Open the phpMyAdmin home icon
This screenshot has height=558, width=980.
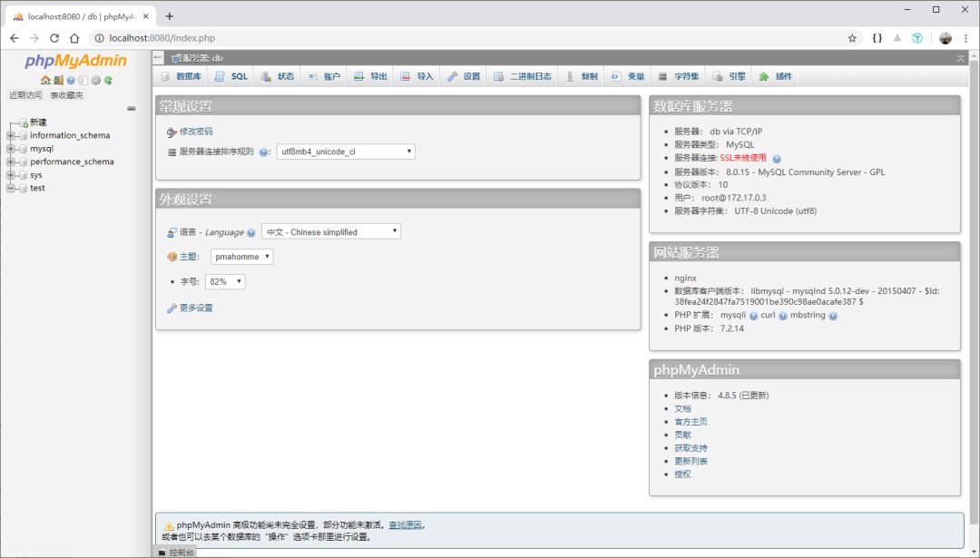(45, 80)
